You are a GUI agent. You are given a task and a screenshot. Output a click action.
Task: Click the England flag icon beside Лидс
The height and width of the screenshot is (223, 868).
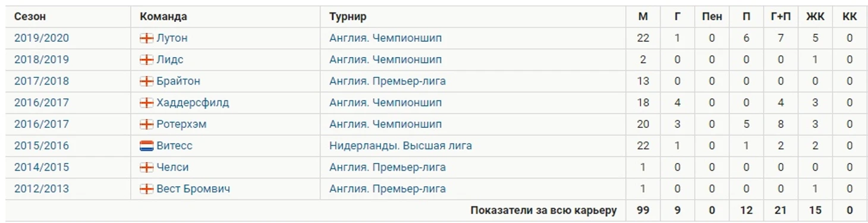(x=146, y=60)
